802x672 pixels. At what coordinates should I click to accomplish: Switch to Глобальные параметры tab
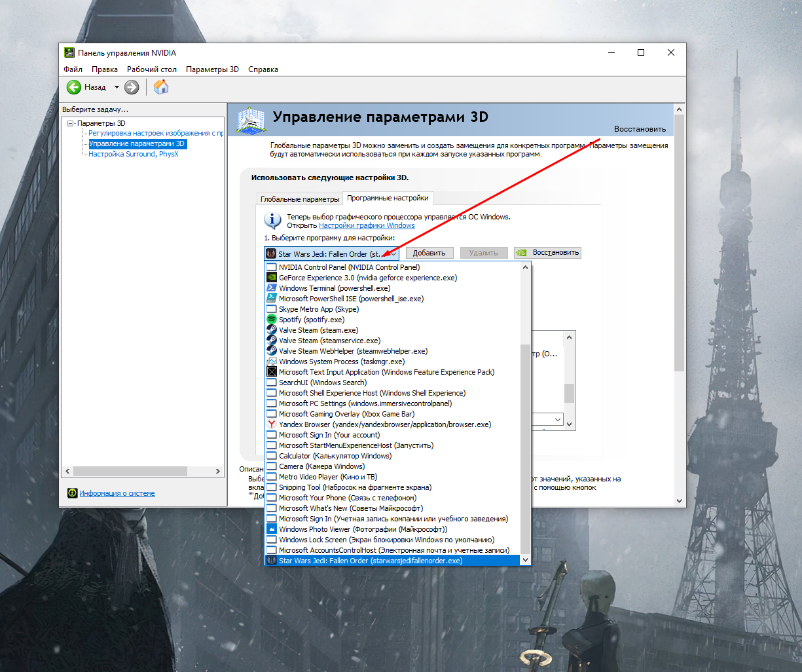(x=300, y=199)
